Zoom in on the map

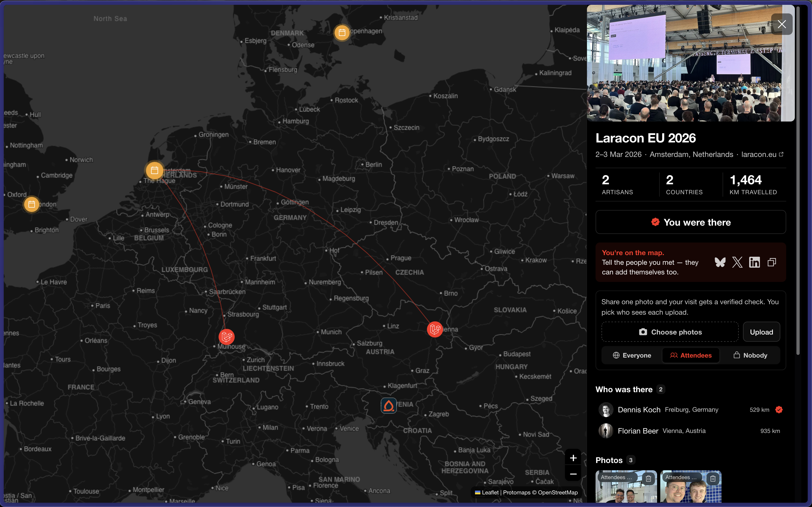pos(573,458)
